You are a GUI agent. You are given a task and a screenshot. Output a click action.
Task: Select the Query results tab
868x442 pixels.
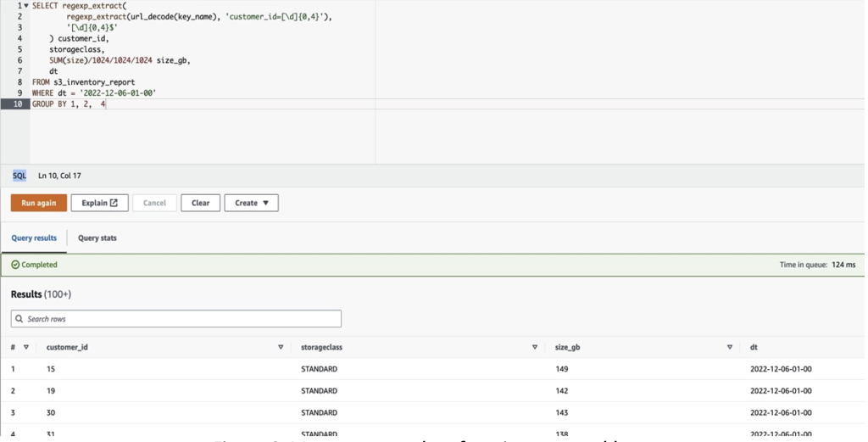(x=34, y=238)
